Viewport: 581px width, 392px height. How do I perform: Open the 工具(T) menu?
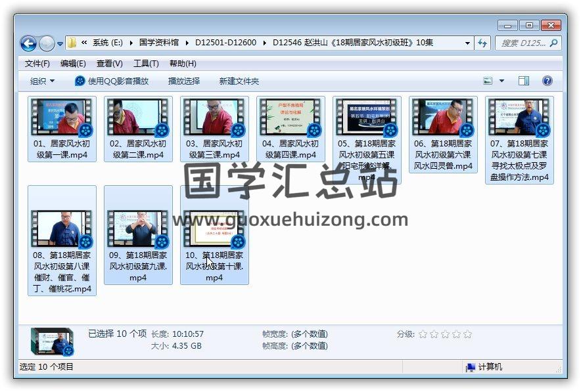pyautogui.click(x=146, y=64)
